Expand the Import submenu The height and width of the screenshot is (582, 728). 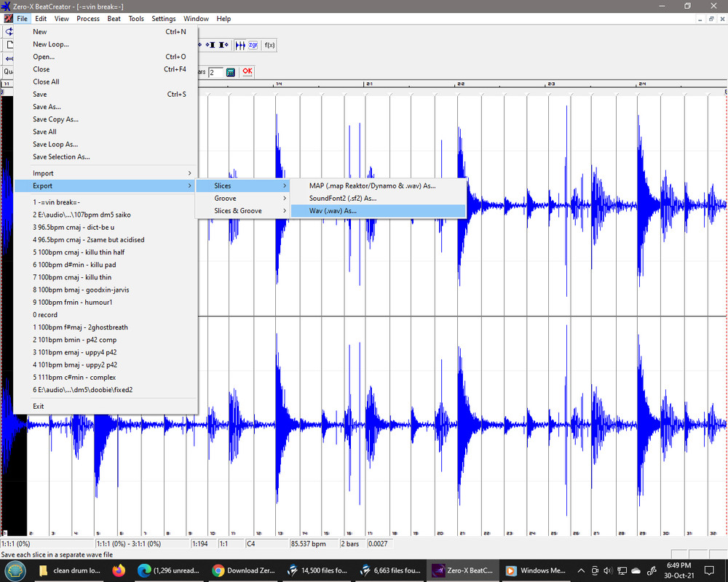[x=106, y=173]
